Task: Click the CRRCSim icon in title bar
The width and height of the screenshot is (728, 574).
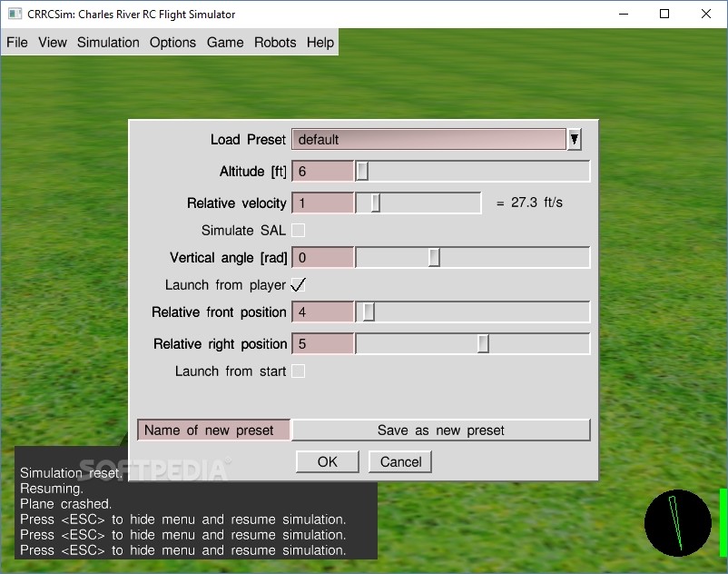Action: [x=15, y=14]
